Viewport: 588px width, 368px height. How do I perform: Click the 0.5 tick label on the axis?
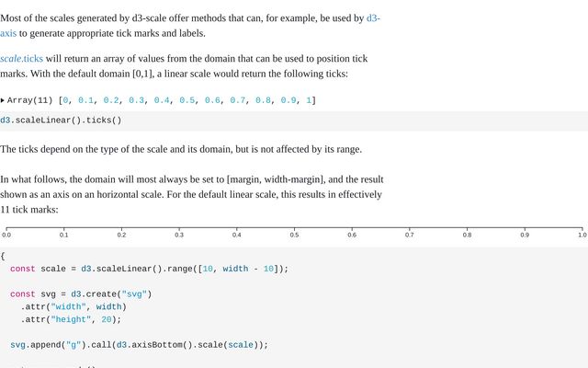coord(294,236)
